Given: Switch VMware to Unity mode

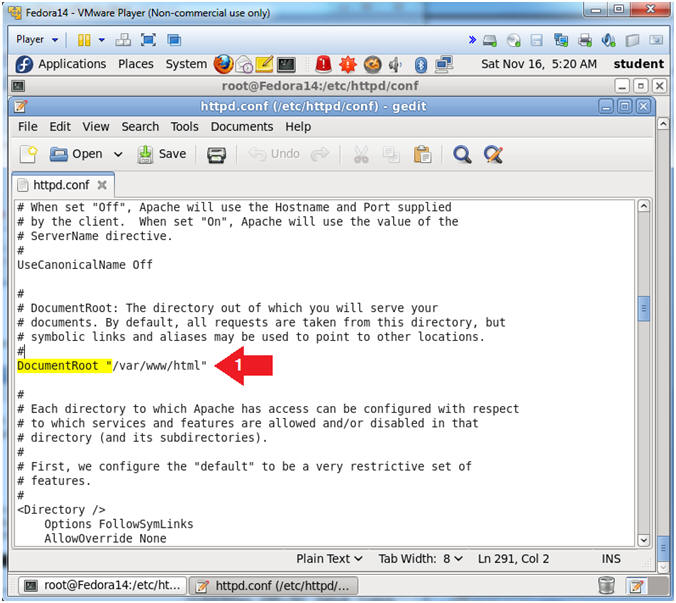Looking at the screenshot, I should (x=174, y=40).
